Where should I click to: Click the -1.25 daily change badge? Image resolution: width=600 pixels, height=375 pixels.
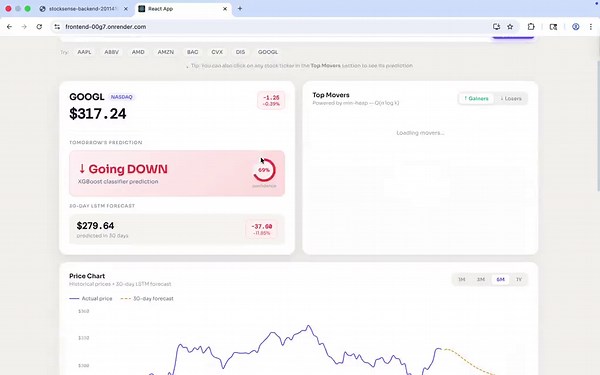[271, 101]
